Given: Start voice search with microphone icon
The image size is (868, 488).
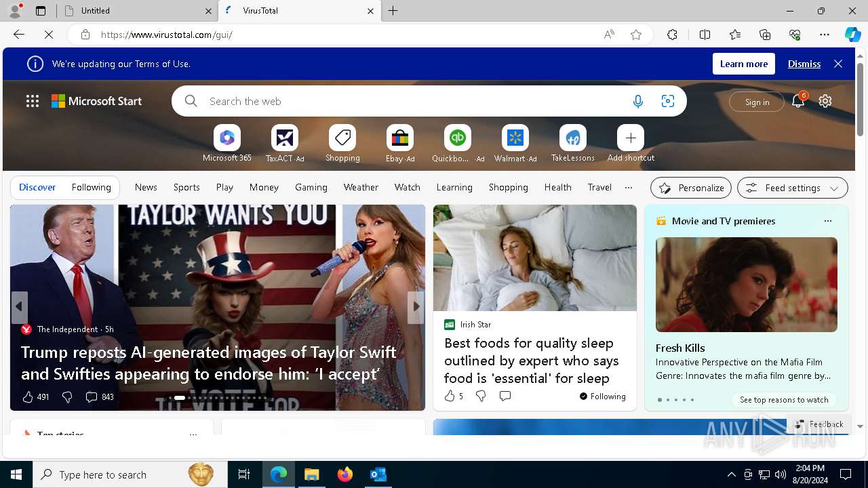Looking at the screenshot, I should pos(638,102).
